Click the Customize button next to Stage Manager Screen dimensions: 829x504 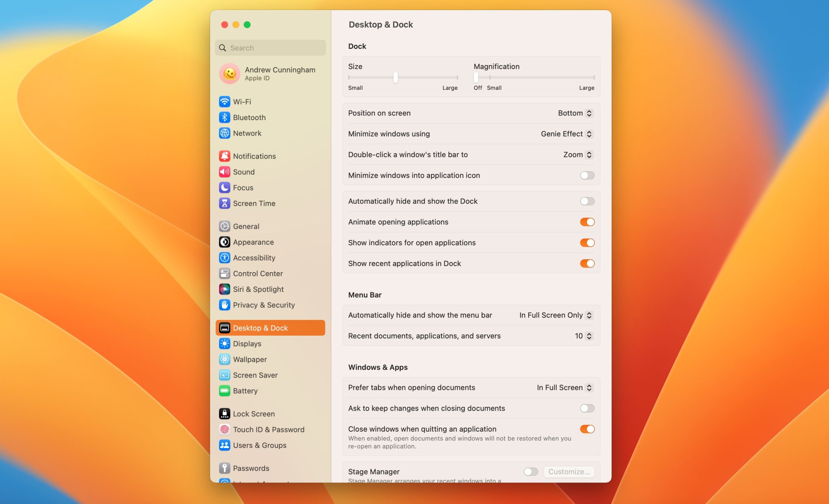(x=569, y=472)
